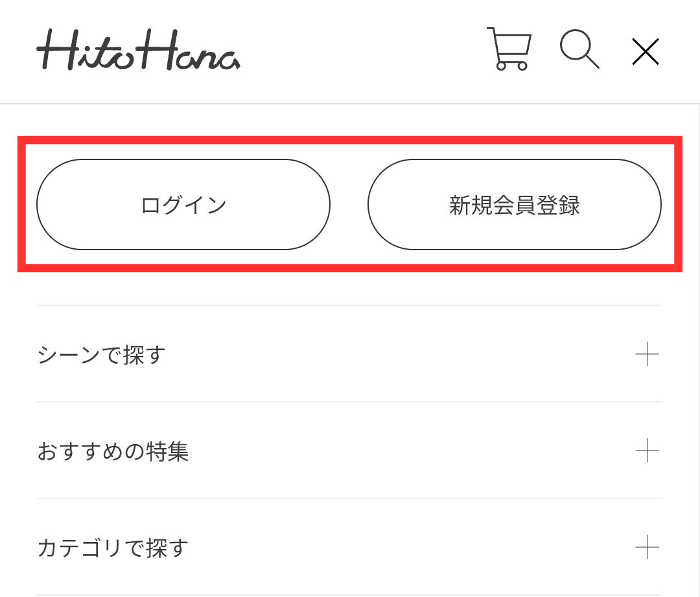Open the おすすめの特集 menu entry
The height and width of the screenshot is (597, 700).
point(113,452)
